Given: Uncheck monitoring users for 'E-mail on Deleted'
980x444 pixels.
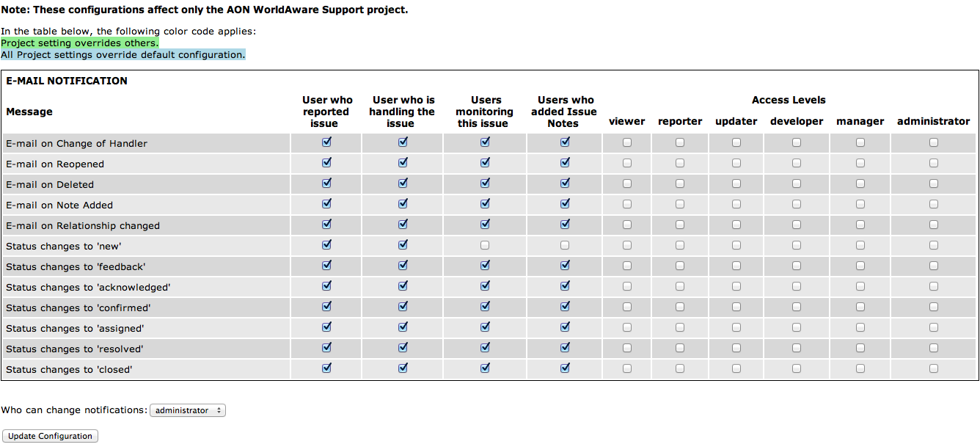Looking at the screenshot, I should pyautogui.click(x=485, y=184).
